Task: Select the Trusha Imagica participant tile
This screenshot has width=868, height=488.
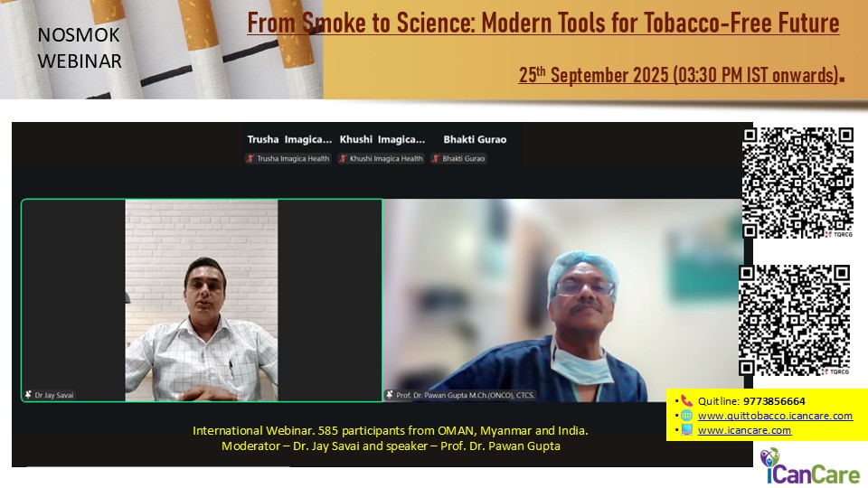Action: click(x=288, y=148)
